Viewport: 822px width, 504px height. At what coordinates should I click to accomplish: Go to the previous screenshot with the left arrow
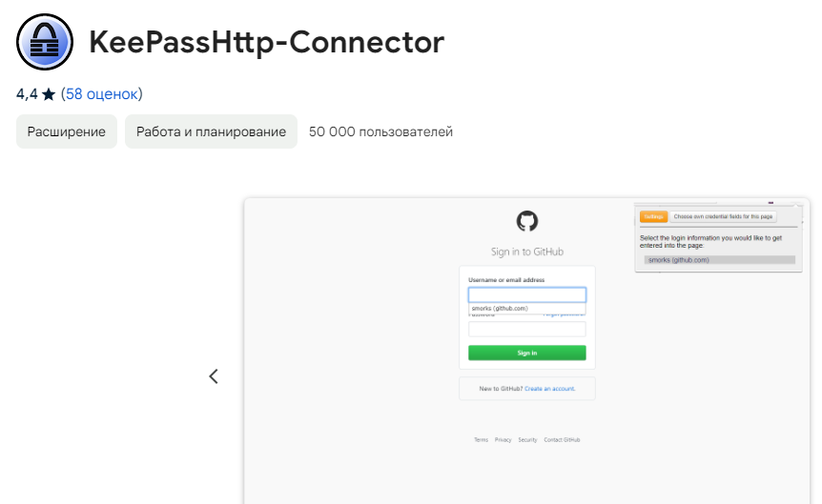click(x=214, y=376)
